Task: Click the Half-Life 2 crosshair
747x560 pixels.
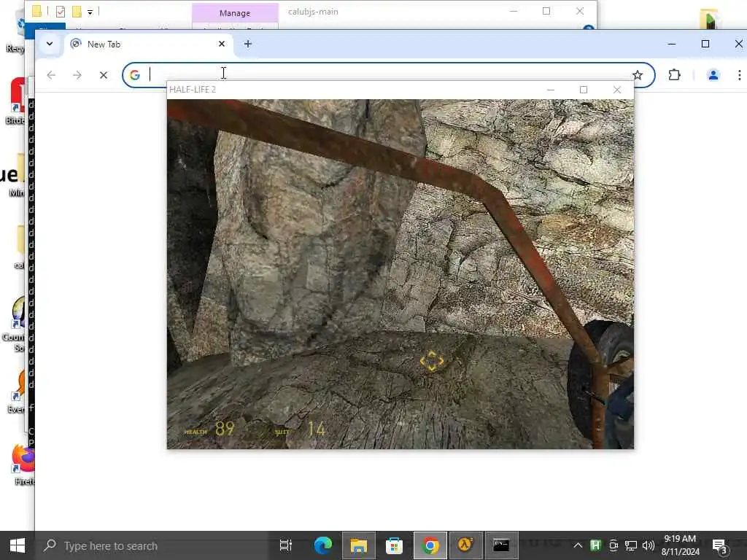Action: click(x=432, y=361)
